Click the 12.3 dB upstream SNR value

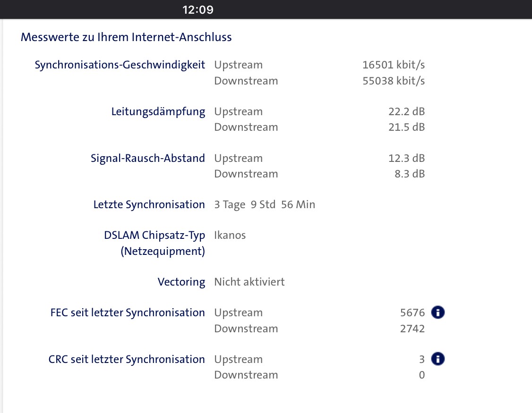pyautogui.click(x=406, y=158)
